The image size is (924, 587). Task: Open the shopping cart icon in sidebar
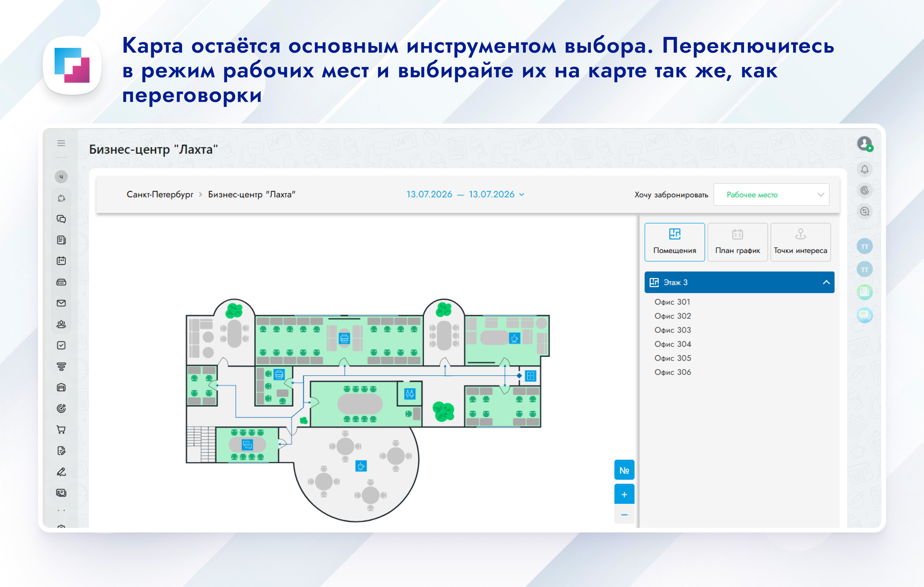coord(61,429)
